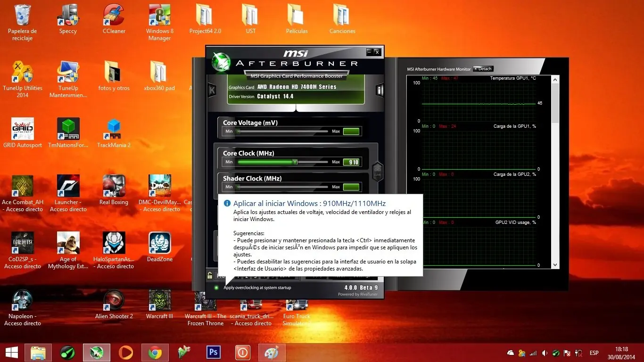Select the UST folder on the desktop
Viewport: 644px width, 362px height.
point(251,19)
